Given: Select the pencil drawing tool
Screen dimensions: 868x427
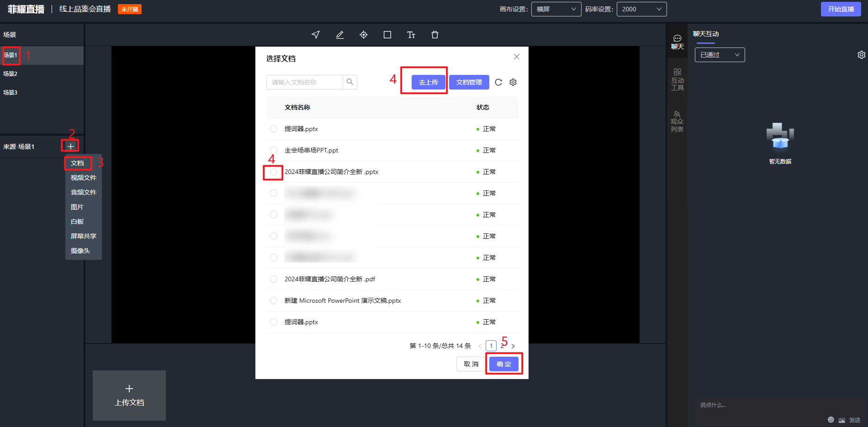Looking at the screenshot, I should [340, 35].
